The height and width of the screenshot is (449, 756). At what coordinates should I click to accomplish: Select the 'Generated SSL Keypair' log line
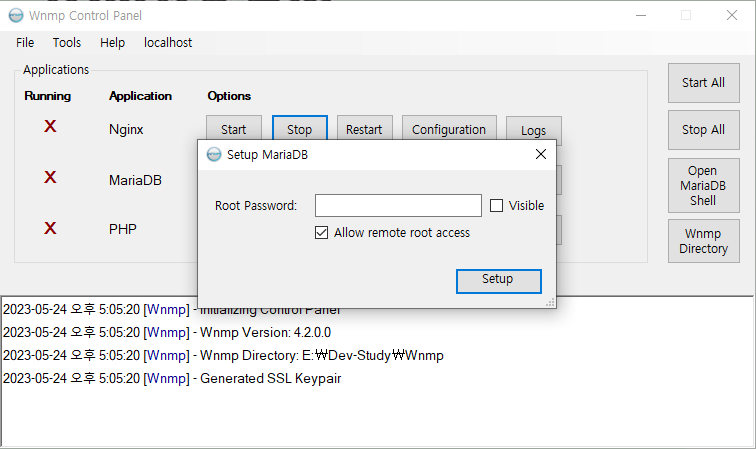pos(172,379)
